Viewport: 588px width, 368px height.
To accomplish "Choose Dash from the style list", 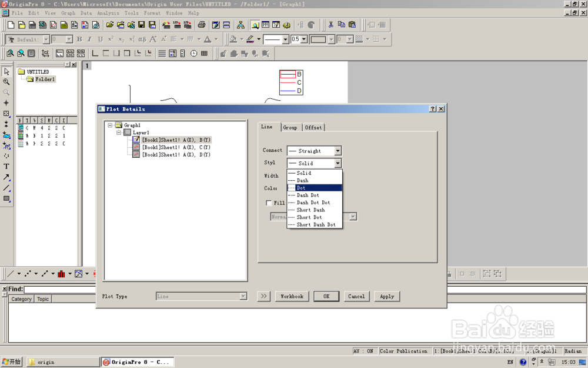I will (315, 181).
